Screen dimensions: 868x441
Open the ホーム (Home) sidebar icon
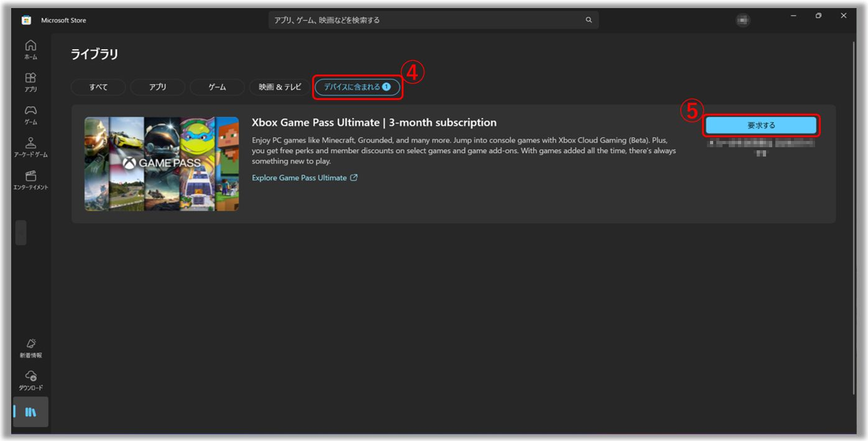click(30, 50)
